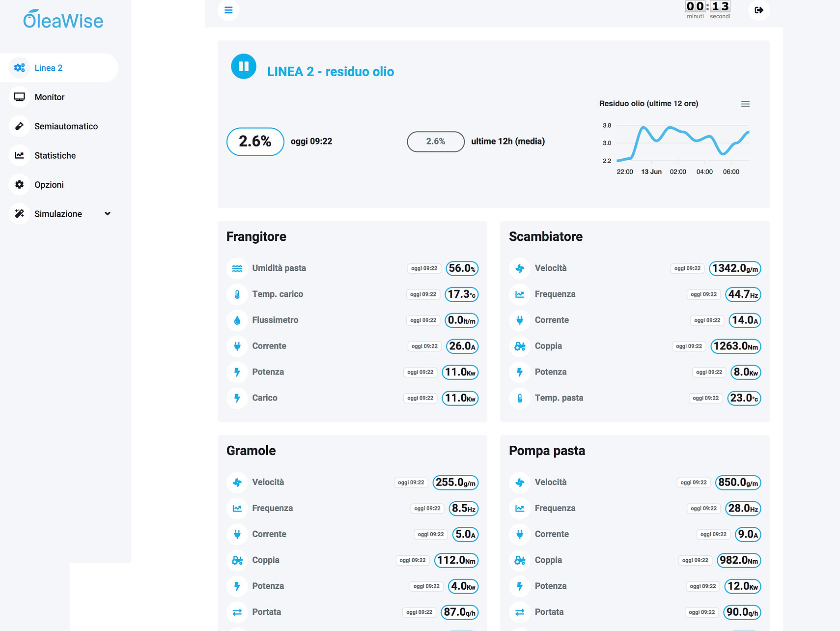Click the Frangitore Temp. carico thermometer icon
The width and height of the screenshot is (840, 631).
pyautogui.click(x=237, y=294)
